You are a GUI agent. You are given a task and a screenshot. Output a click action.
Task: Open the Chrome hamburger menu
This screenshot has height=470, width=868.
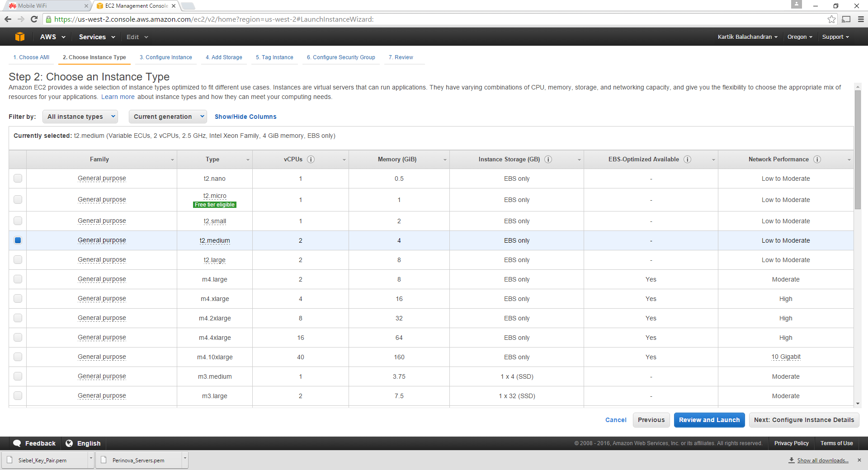[x=861, y=19]
